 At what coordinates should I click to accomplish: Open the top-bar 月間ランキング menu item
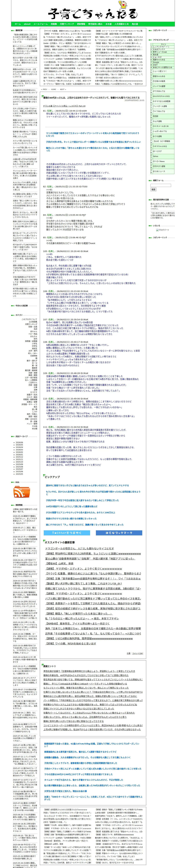(67, 24)
